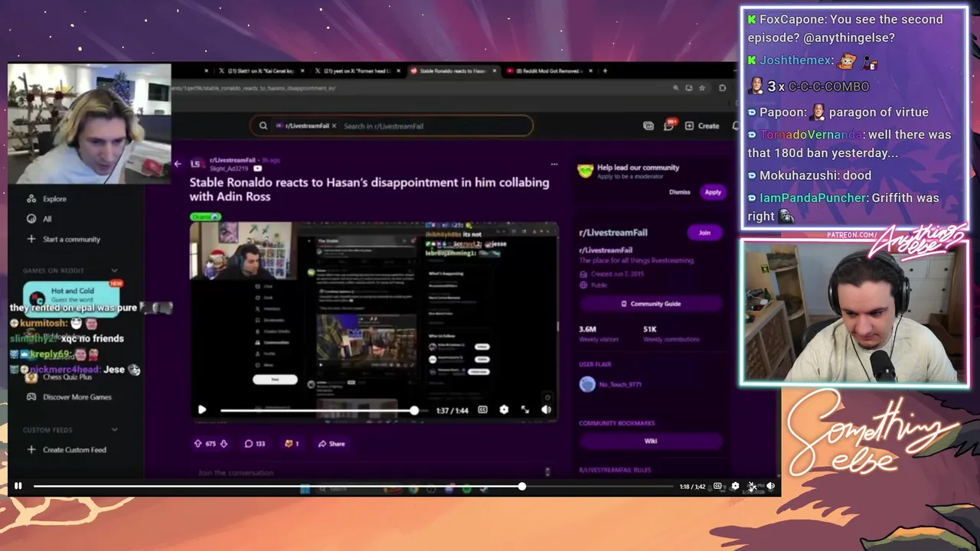This screenshot has width=980, height=551.
Task: Click the browser zoom magnifier icon in address bar
Action: point(675,88)
